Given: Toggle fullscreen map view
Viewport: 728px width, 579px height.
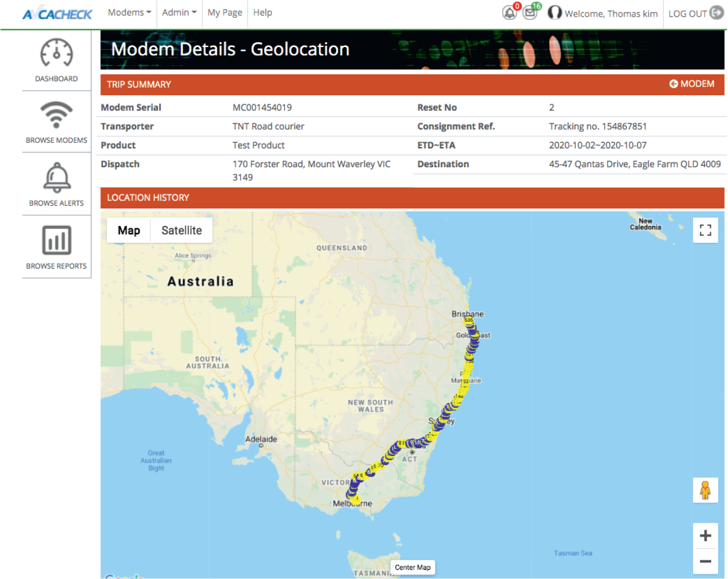Looking at the screenshot, I should (705, 230).
